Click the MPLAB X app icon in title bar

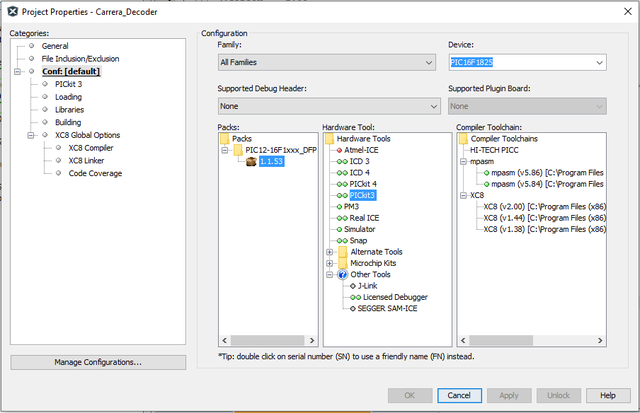tap(13, 11)
